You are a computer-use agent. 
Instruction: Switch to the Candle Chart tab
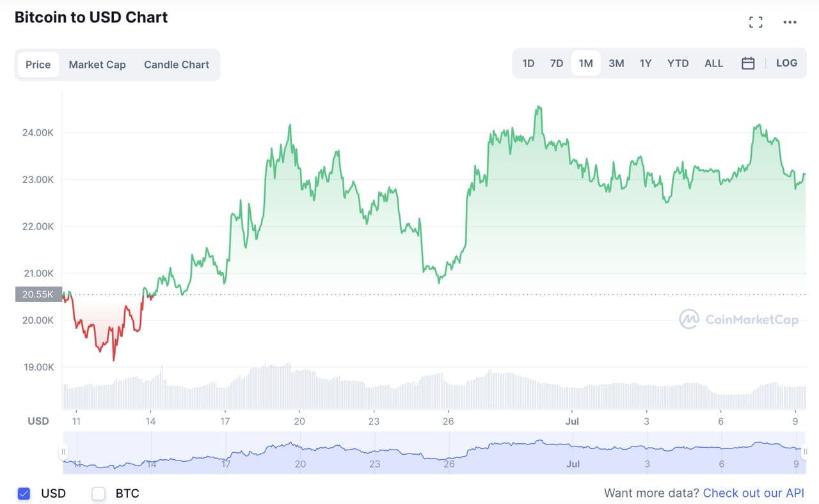coord(177,65)
